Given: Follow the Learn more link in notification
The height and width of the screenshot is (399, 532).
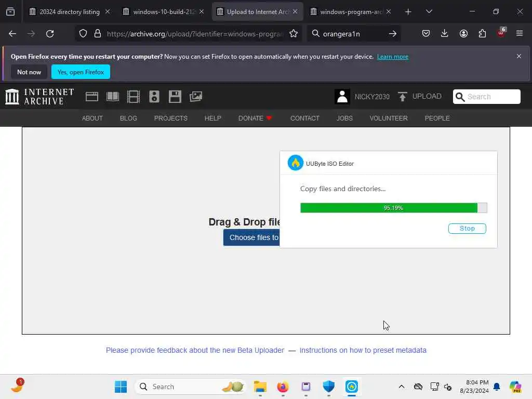Looking at the screenshot, I should click(x=393, y=57).
